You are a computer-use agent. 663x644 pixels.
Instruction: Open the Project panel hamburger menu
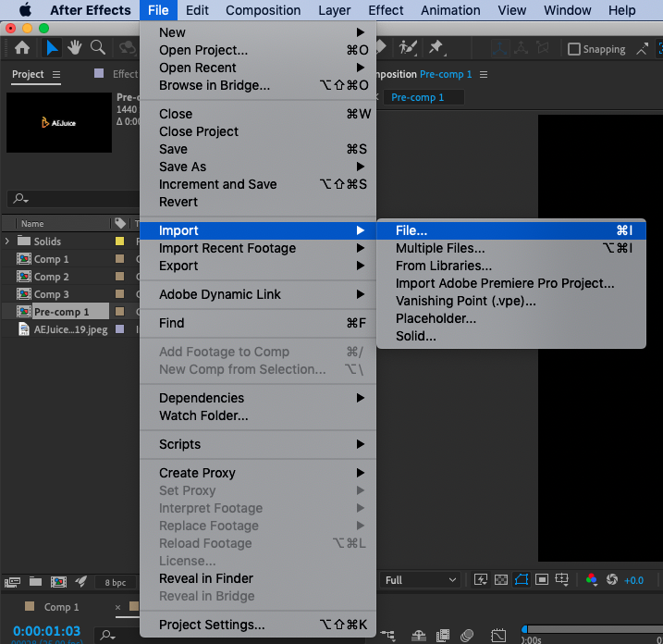(x=56, y=74)
